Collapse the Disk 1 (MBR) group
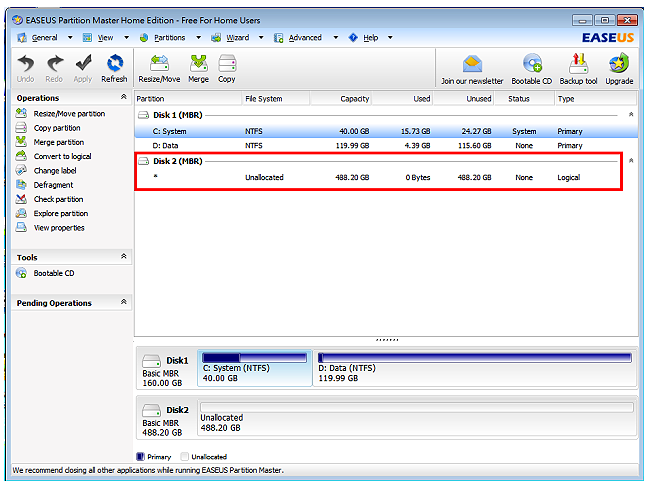 pyautogui.click(x=631, y=114)
